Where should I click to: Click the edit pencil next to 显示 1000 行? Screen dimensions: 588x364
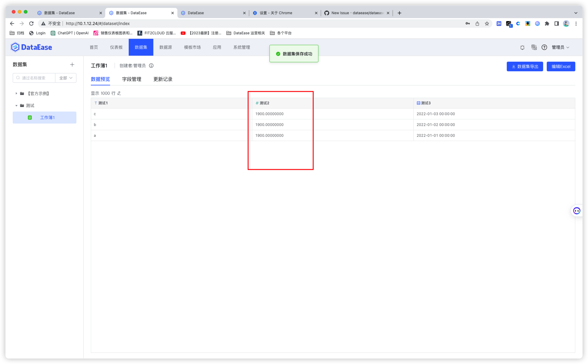tap(119, 93)
